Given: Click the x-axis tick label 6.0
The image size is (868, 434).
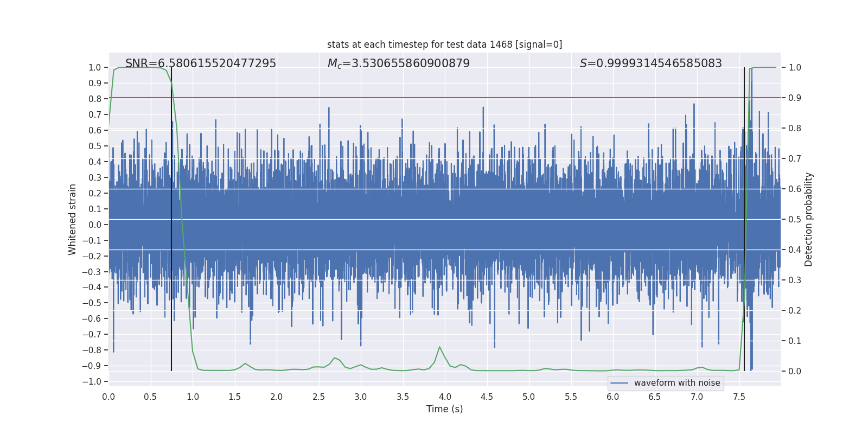Looking at the screenshot, I should [612, 397].
